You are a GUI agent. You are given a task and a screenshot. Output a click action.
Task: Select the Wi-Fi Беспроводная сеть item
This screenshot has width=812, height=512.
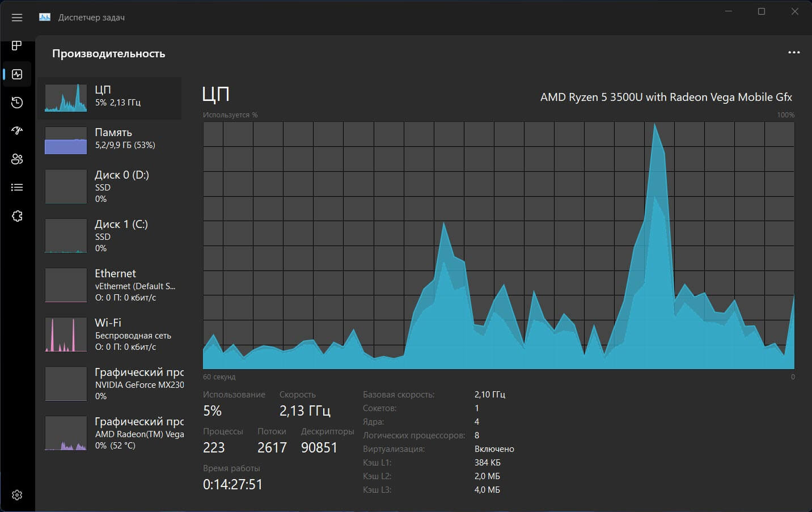tap(110, 334)
